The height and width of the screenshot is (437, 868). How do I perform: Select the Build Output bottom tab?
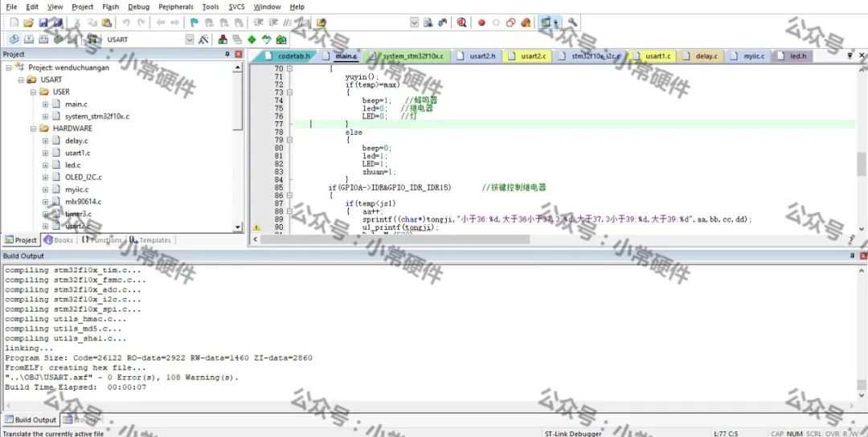[x=30, y=420]
